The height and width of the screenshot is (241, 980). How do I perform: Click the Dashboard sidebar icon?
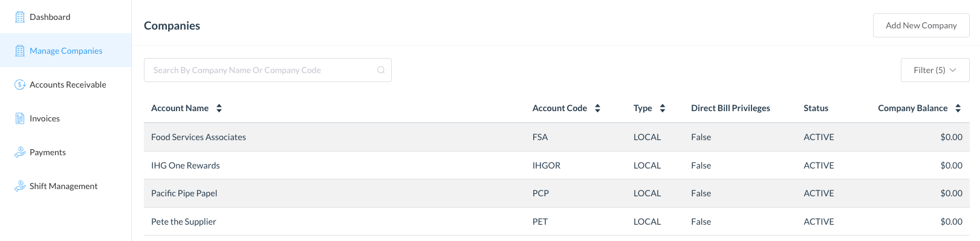click(20, 17)
